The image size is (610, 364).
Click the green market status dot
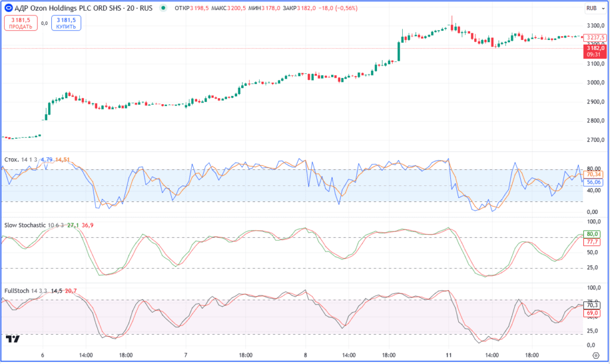(x=163, y=8)
